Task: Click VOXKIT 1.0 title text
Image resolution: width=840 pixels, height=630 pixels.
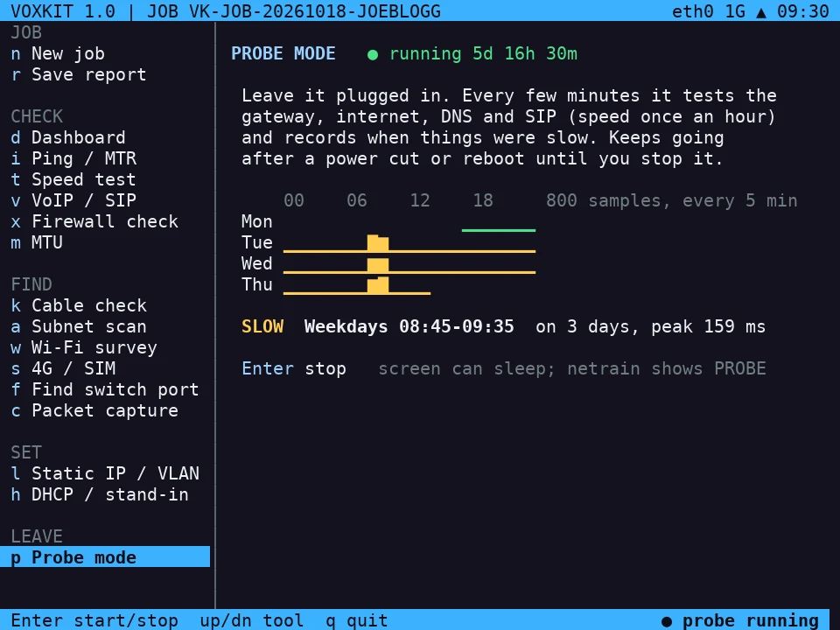Action: (63, 11)
